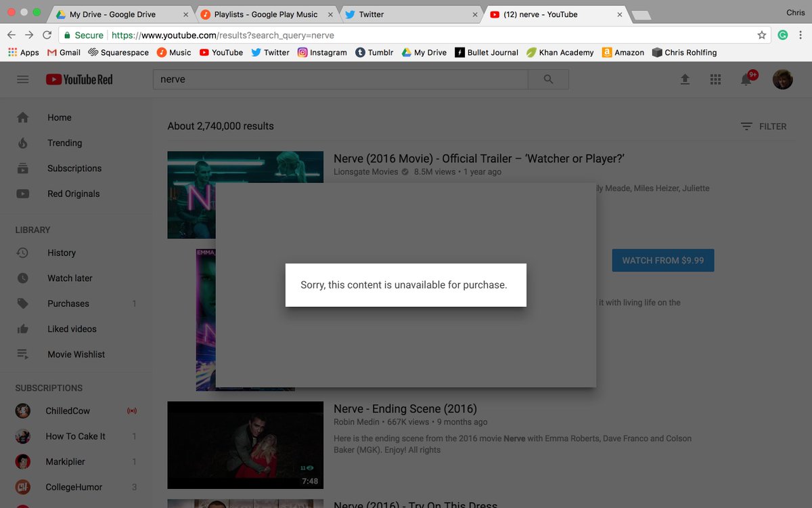Open the Khan Academy bookmark

(560, 52)
